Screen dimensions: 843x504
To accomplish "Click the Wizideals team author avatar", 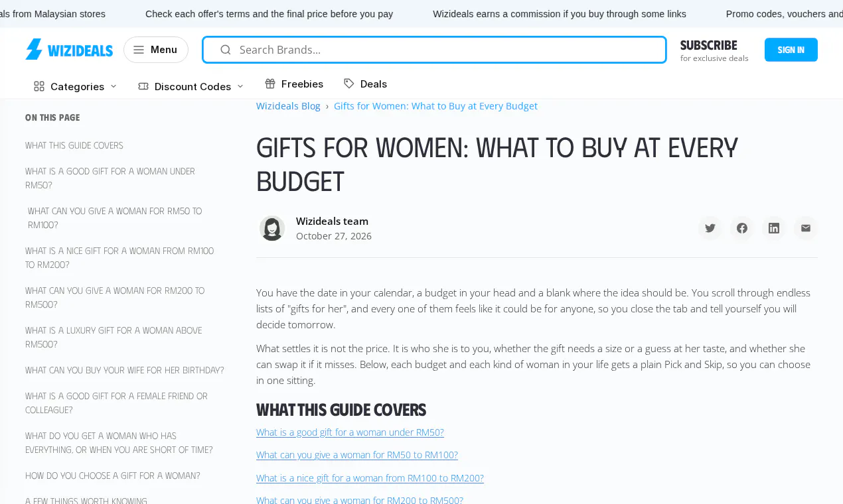I will (x=272, y=228).
